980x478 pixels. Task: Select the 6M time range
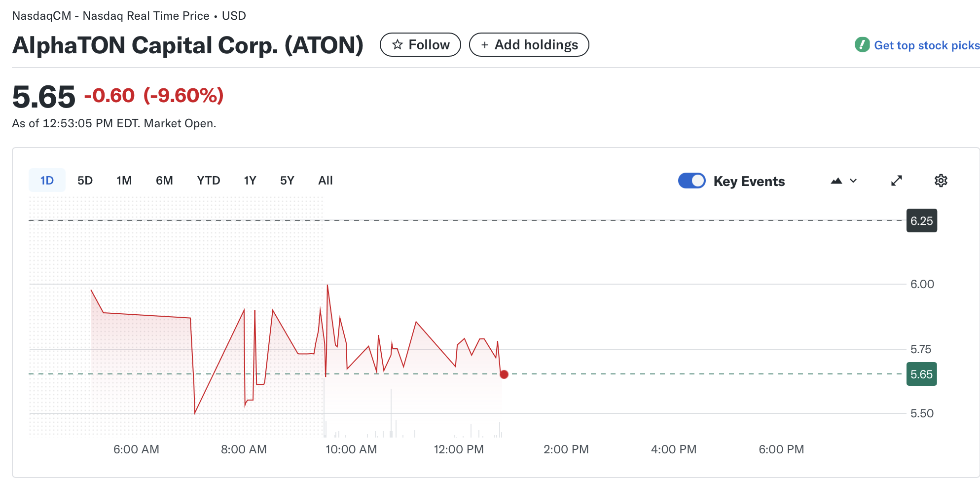click(x=164, y=181)
